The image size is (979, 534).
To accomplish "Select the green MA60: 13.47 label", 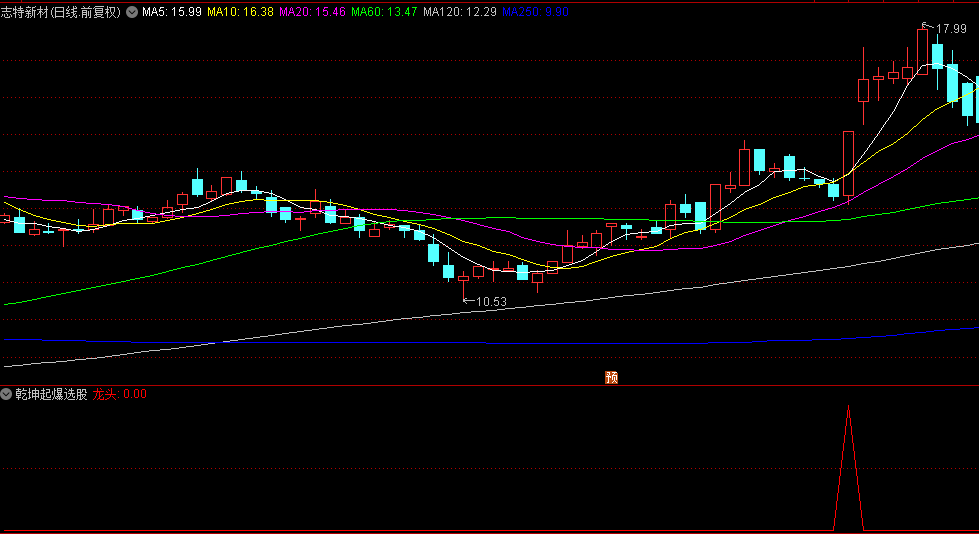I will pyautogui.click(x=384, y=12).
